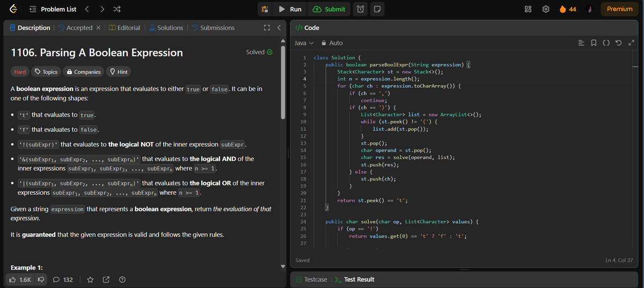Reveal the Hint
Viewport: 644px width, 288px height.
119,72
